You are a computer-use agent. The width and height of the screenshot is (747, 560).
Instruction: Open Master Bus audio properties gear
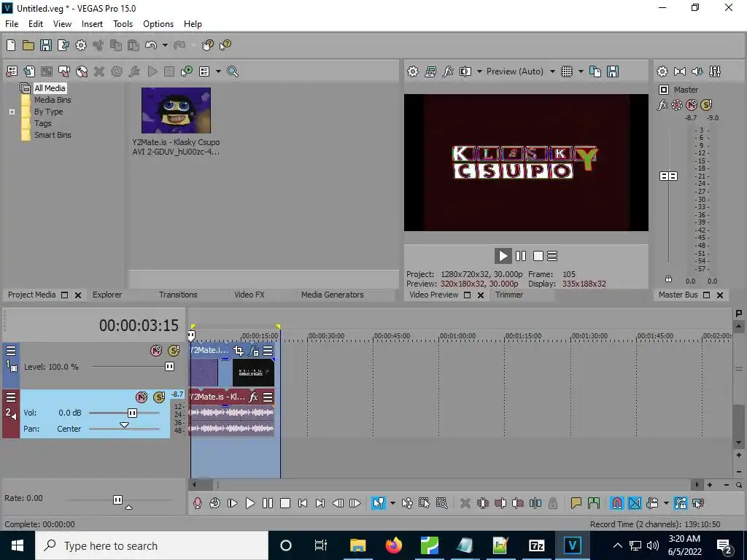click(662, 71)
